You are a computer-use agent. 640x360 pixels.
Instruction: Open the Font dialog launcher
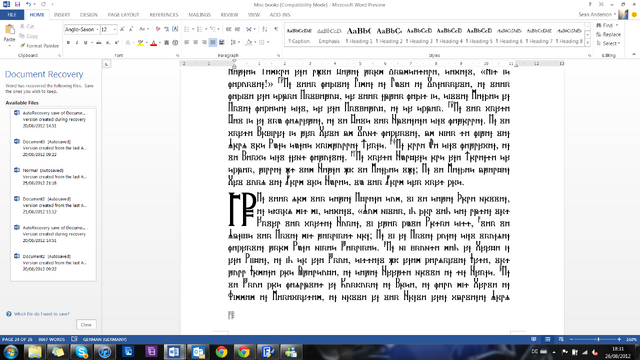178,55
